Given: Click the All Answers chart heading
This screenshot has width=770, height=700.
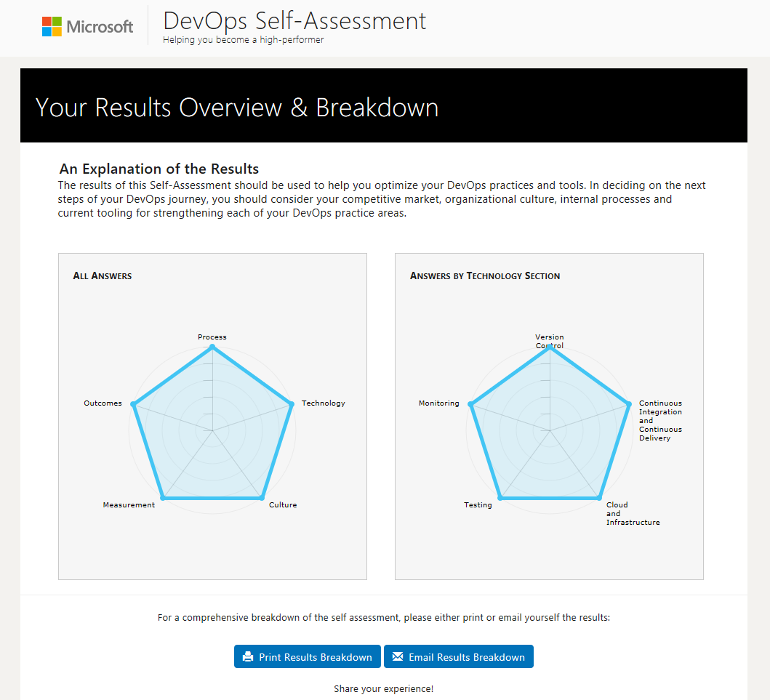Looking at the screenshot, I should coord(102,276).
